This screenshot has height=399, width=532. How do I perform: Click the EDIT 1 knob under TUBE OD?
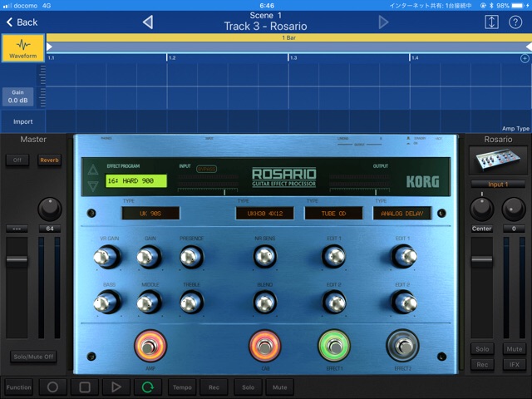pos(334,257)
